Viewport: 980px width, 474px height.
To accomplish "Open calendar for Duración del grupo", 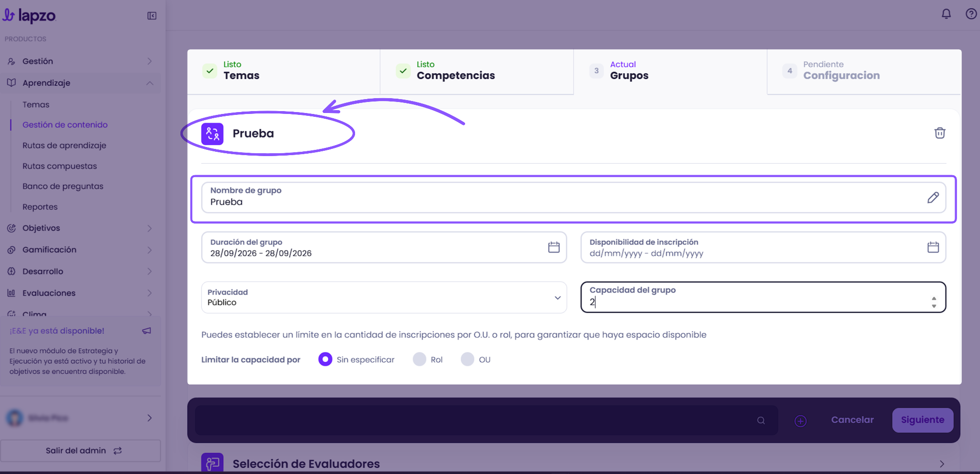I will click(554, 247).
